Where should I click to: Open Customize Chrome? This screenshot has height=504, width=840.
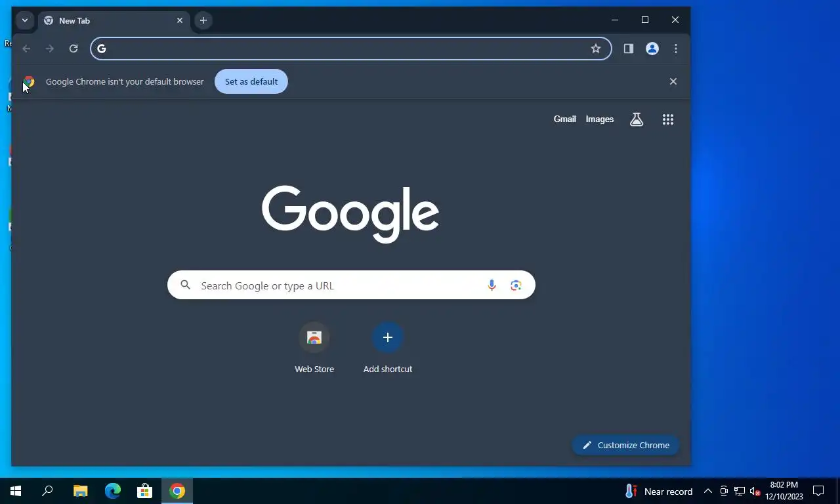(x=625, y=445)
